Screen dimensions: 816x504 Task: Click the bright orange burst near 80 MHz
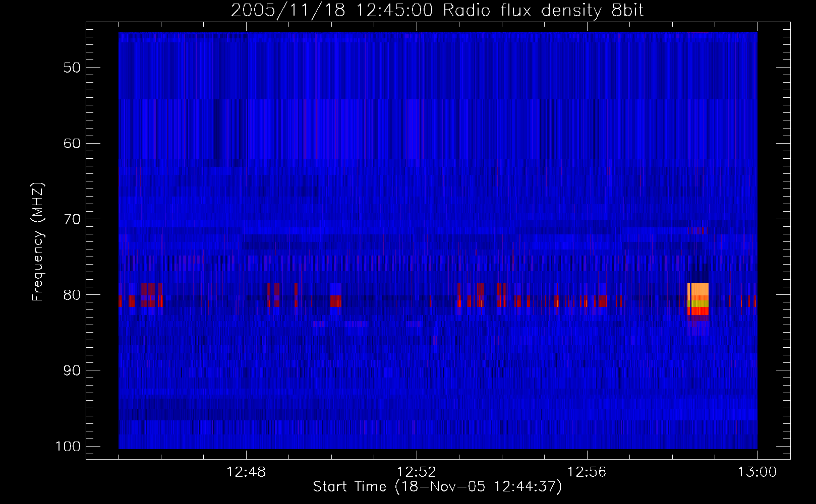(698, 299)
